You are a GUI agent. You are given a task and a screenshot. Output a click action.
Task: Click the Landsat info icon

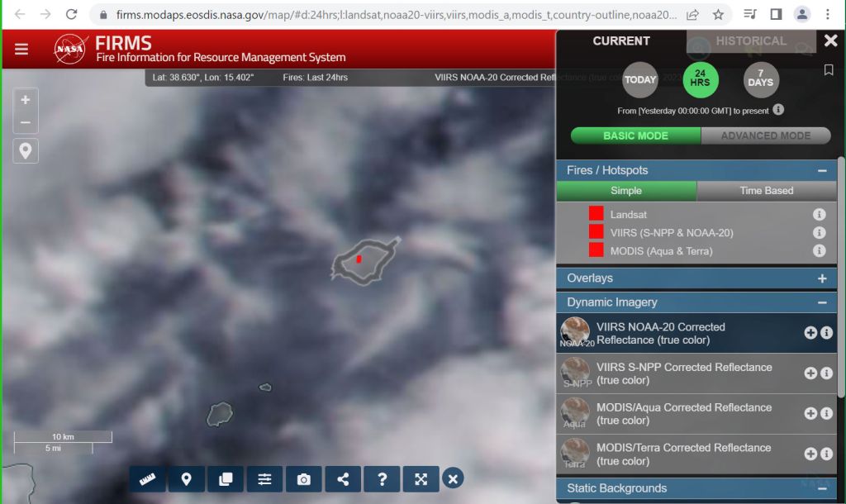(819, 215)
